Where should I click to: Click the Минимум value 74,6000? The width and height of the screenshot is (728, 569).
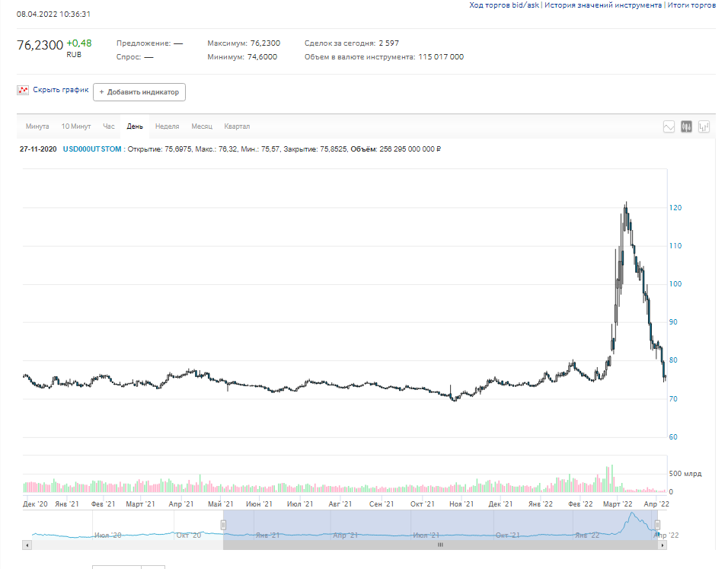click(x=262, y=56)
